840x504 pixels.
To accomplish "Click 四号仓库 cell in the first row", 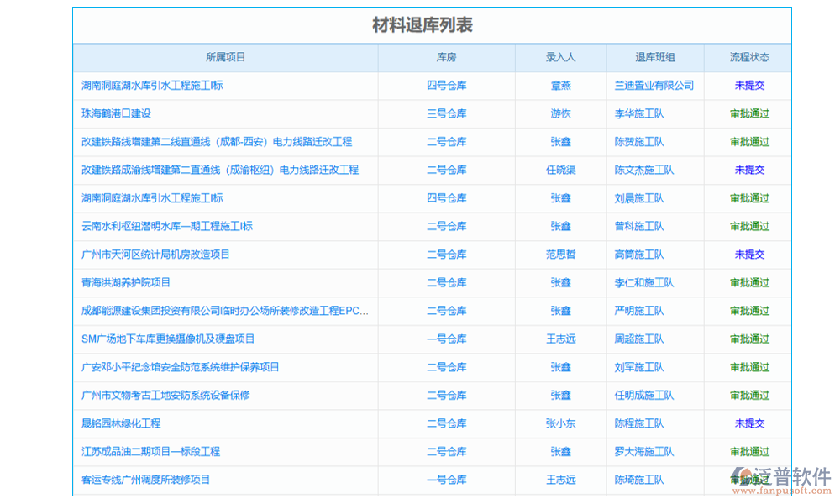I will 446,85.
